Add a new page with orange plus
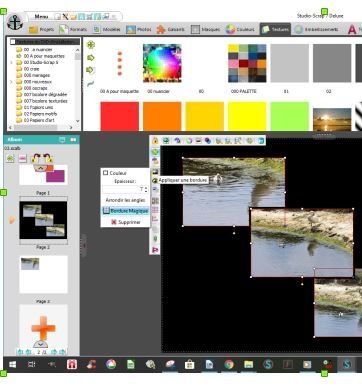Screen dimensions: 362x389 43,328
